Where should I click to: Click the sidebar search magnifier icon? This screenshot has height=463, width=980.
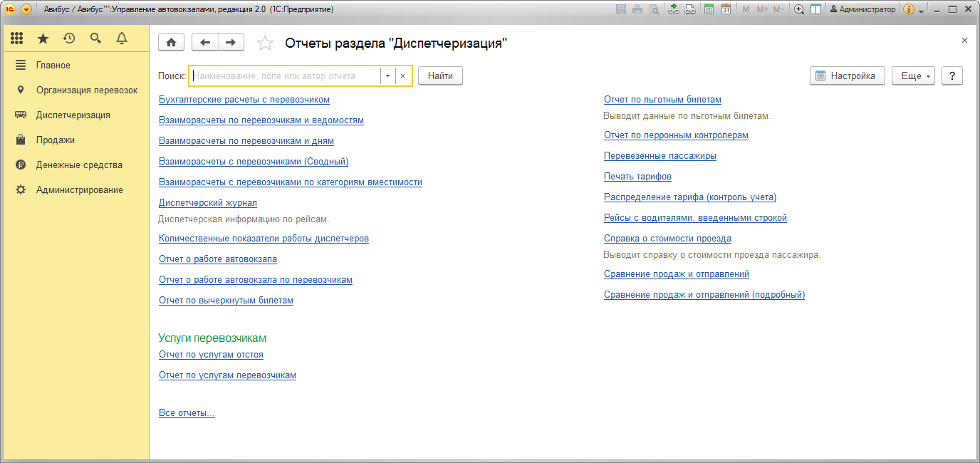[x=95, y=38]
